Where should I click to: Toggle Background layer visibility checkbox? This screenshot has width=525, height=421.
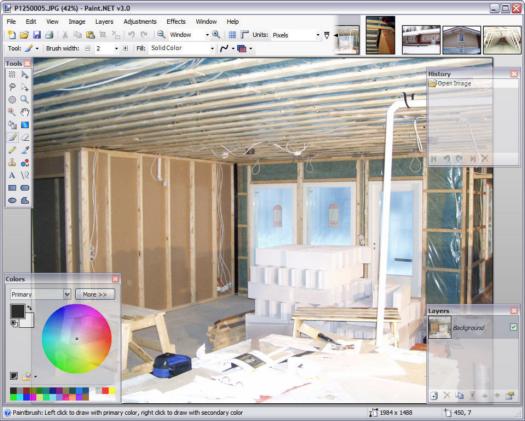[513, 327]
